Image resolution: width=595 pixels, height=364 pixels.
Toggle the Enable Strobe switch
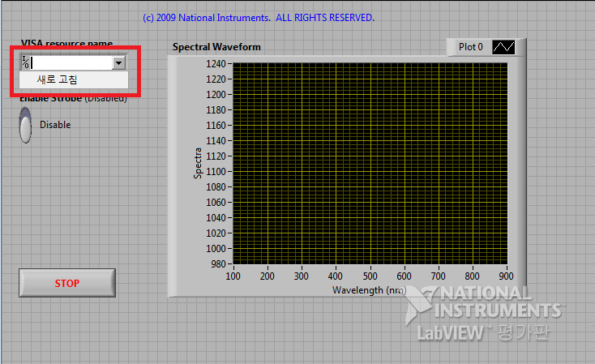pos(26,125)
